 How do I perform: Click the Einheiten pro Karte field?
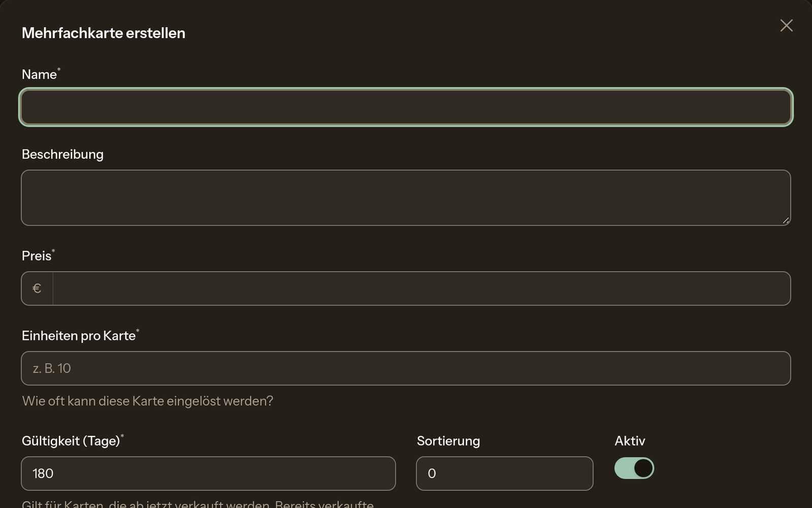coord(406,368)
